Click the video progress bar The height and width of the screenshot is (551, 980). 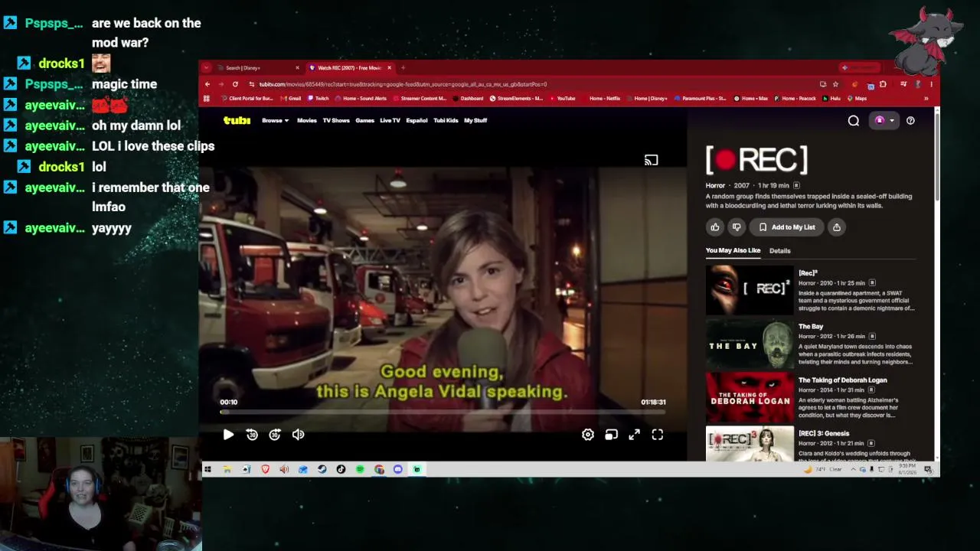point(443,412)
